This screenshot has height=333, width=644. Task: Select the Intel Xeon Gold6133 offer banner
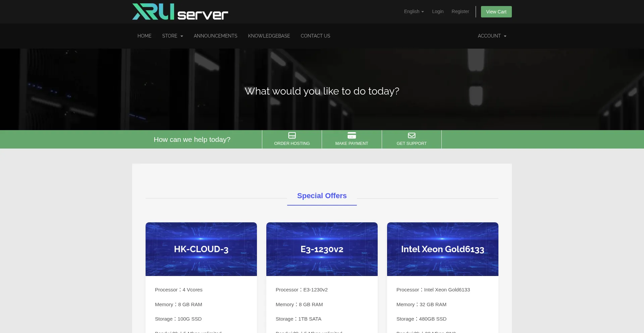[443, 249]
